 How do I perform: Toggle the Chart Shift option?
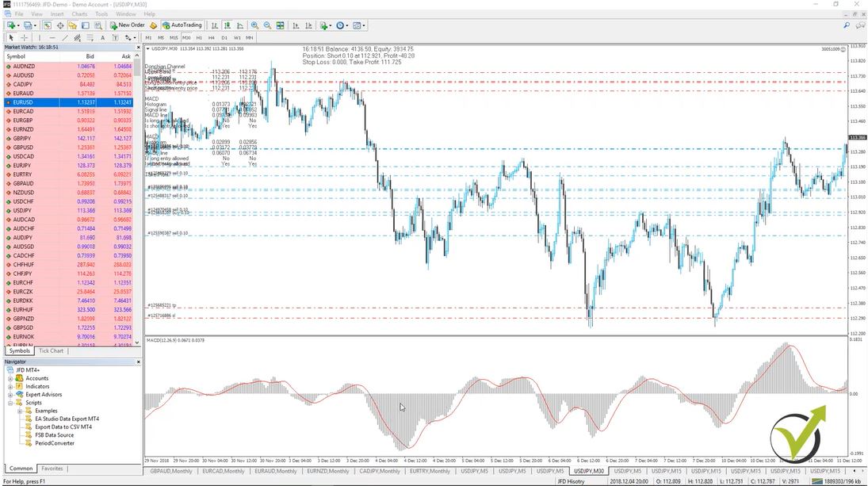pyautogui.click(x=308, y=25)
